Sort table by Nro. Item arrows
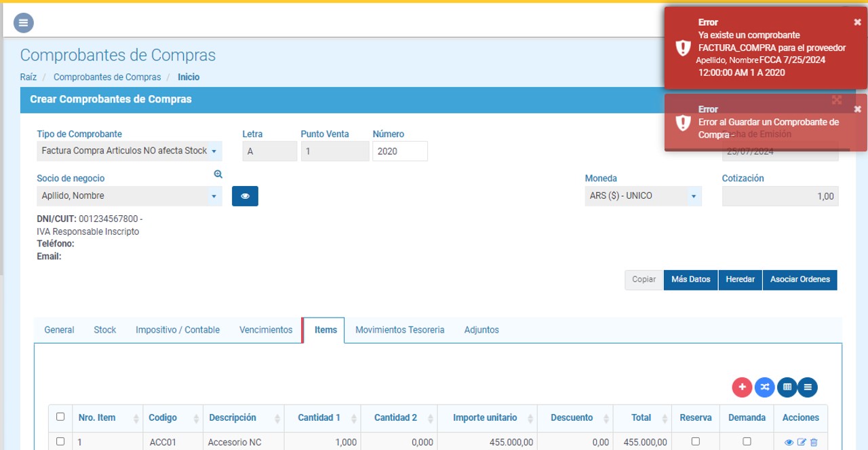The height and width of the screenshot is (450, 868). tap(136, 418)
